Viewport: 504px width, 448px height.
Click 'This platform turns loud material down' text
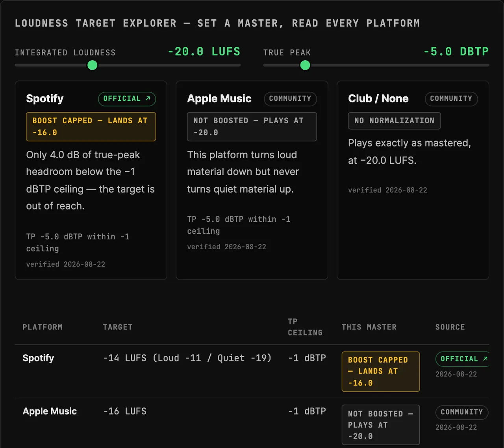pos(243,172)
